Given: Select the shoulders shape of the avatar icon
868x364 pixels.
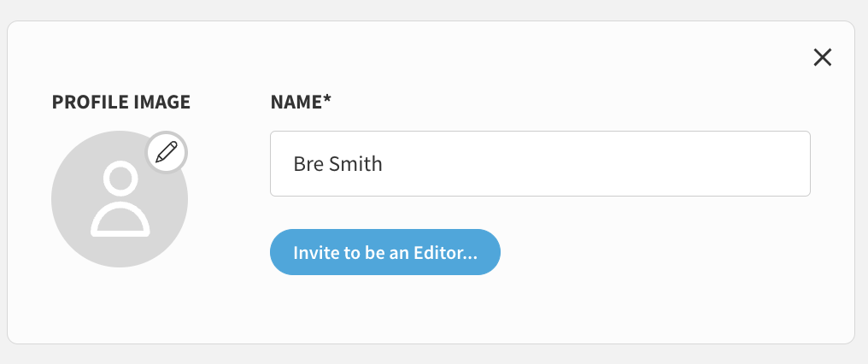Looking at the screenshot, I should click(x=120, y=220).
